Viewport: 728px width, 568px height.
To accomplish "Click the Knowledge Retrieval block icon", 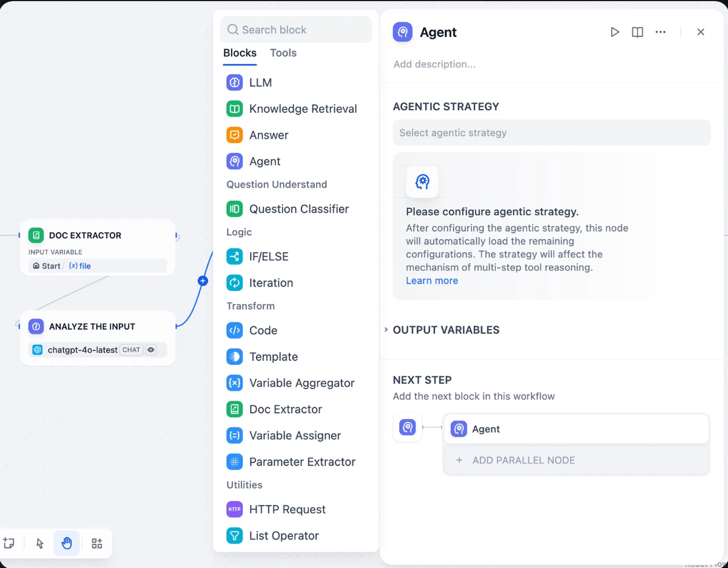I will 235,109.
